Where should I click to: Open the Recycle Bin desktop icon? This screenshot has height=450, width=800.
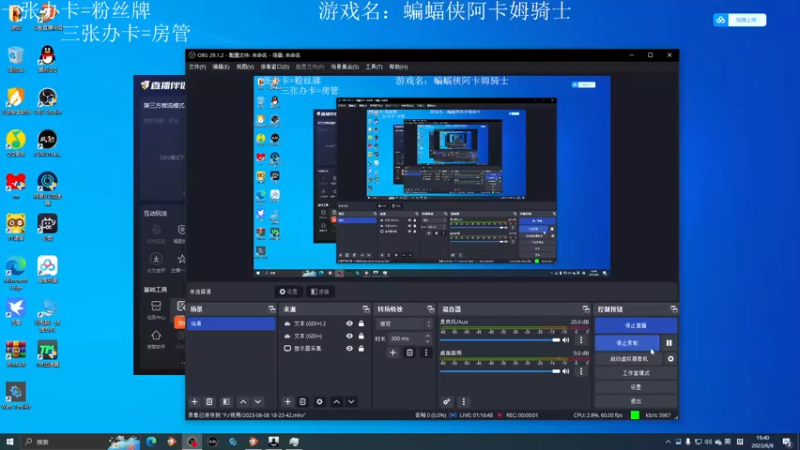coord(16,59)
